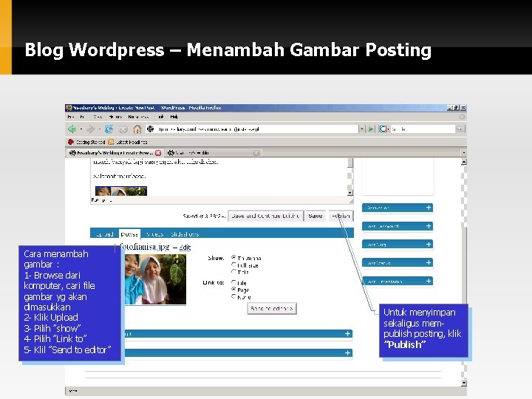Open the Getting Started bookmark
The width and height of the screenshot is (532, 399).
pos(86,142)
